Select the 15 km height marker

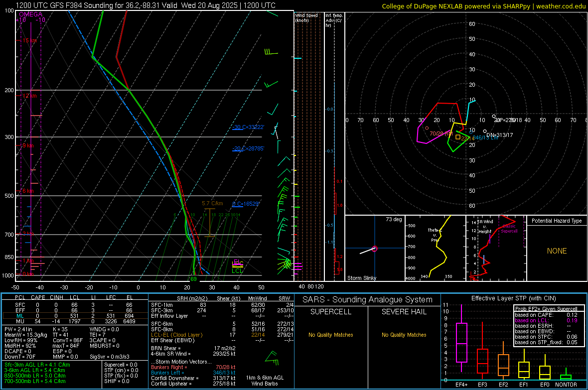click(29, 40)
